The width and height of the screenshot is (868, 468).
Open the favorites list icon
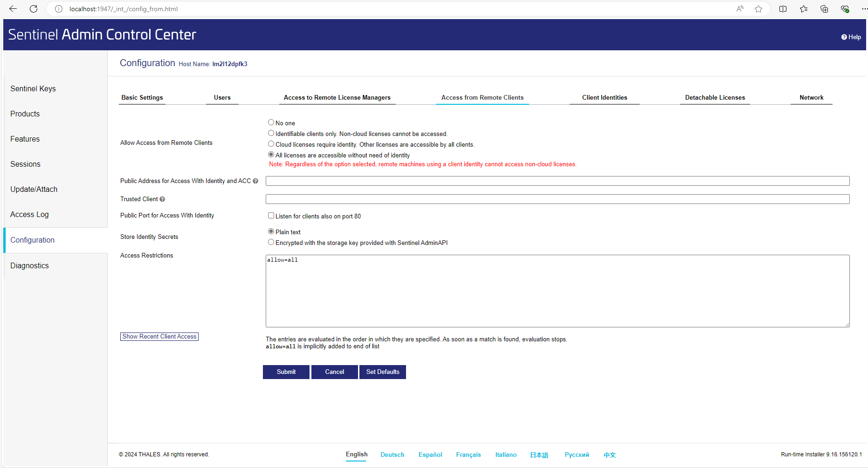point(804,9)
